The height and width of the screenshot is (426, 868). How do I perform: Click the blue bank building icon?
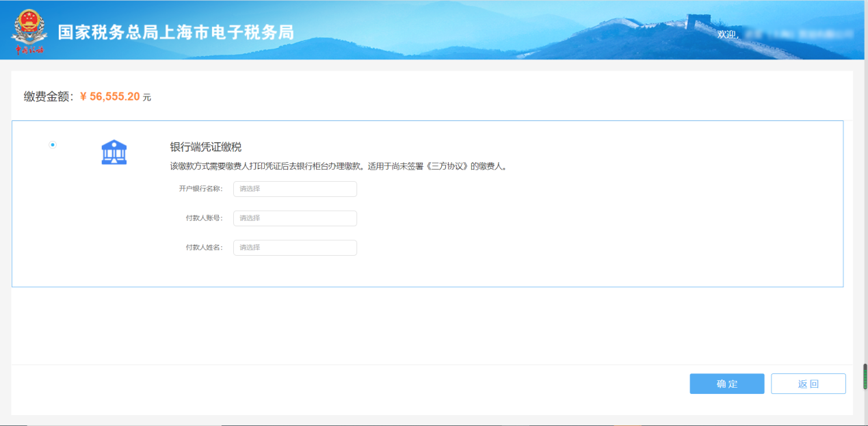[x=114, y=152]
